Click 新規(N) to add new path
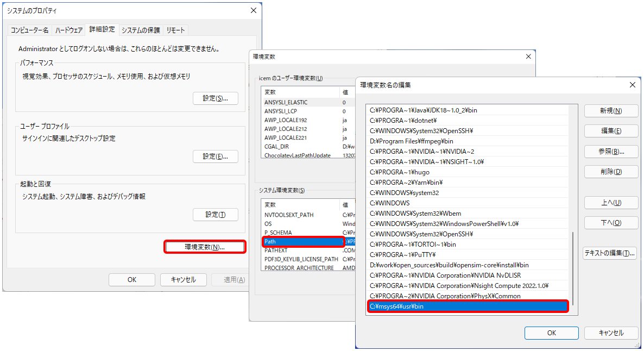 [611, 111]
